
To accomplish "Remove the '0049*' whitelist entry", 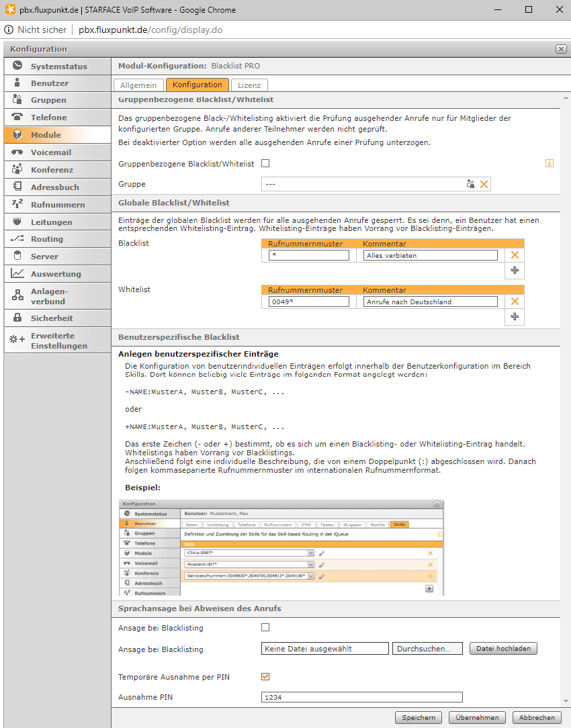I will tap(515, 302).
